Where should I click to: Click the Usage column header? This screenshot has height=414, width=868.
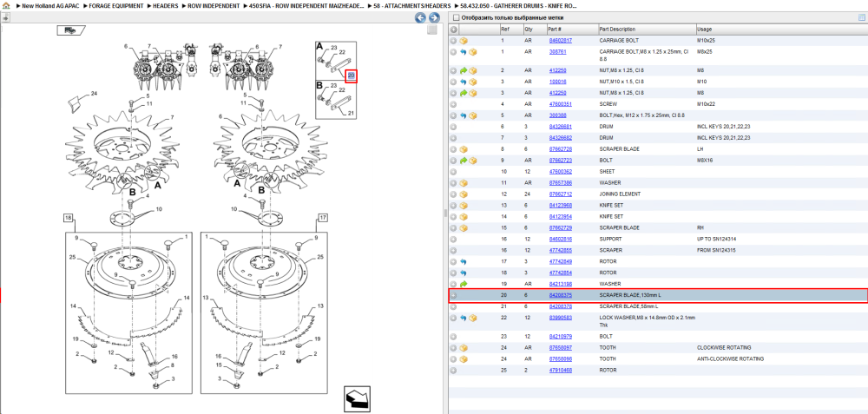point(781,30)
